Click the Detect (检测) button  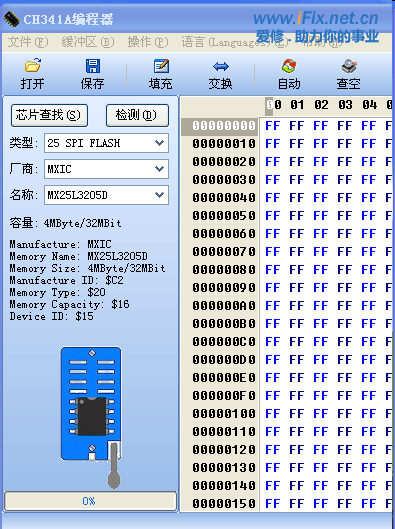pos(137,115)
